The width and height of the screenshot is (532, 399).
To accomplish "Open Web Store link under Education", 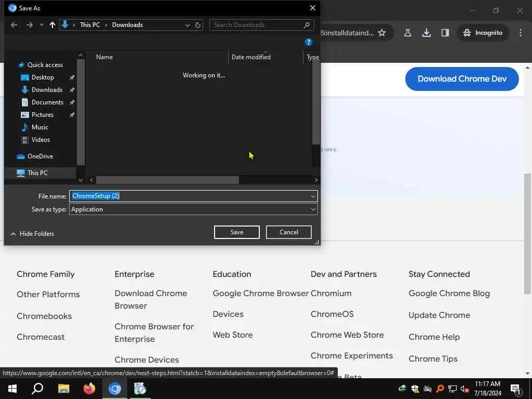I will pyautogui.click(x=233, y=335).
